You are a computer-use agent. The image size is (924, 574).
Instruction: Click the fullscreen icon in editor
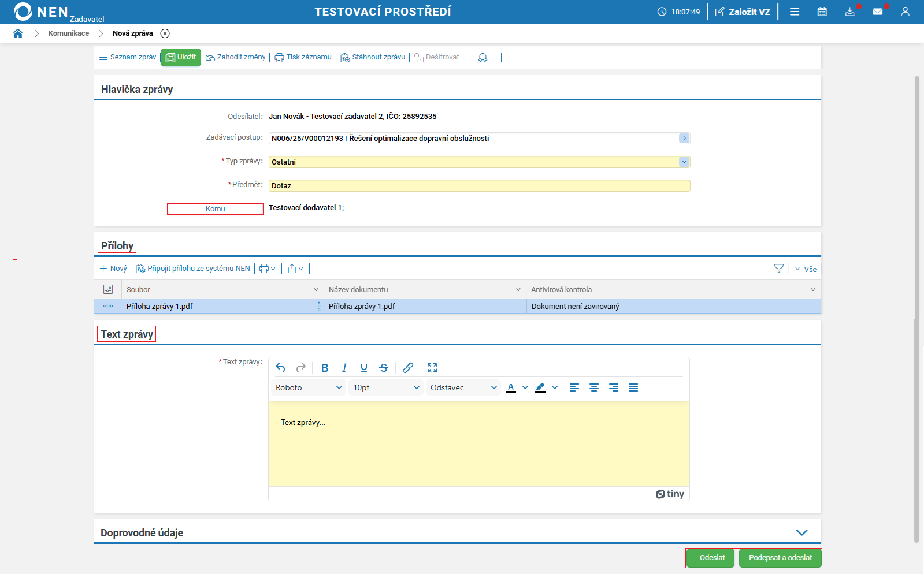pyautogui.click(x=432, y=368)
